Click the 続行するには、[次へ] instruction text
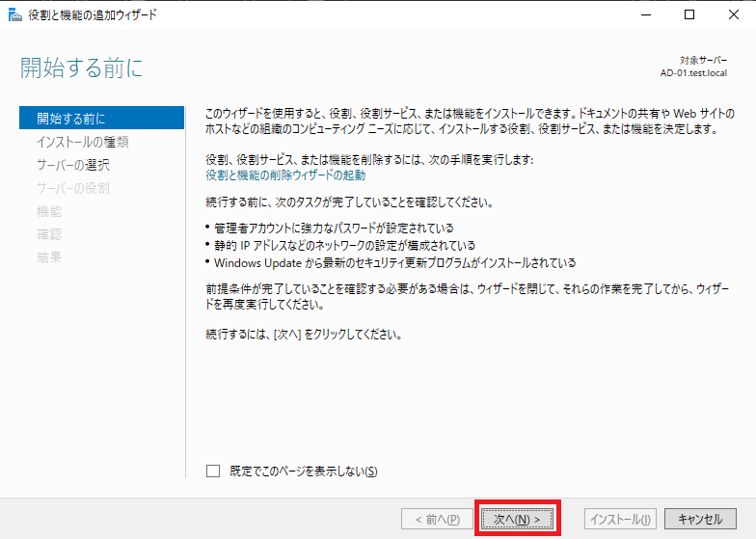 coord(305,334)
